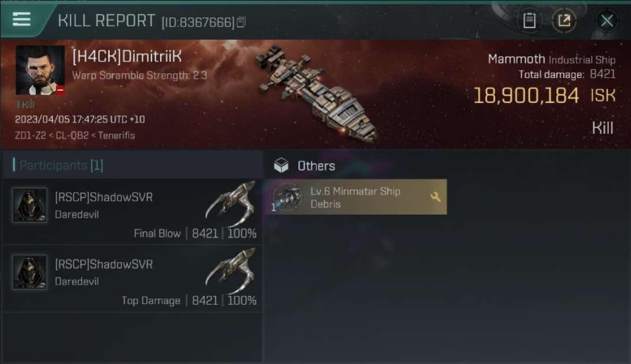Screen dimensions: 631x364
Task: Copy the kill report ID
Action: coord(241,22)
